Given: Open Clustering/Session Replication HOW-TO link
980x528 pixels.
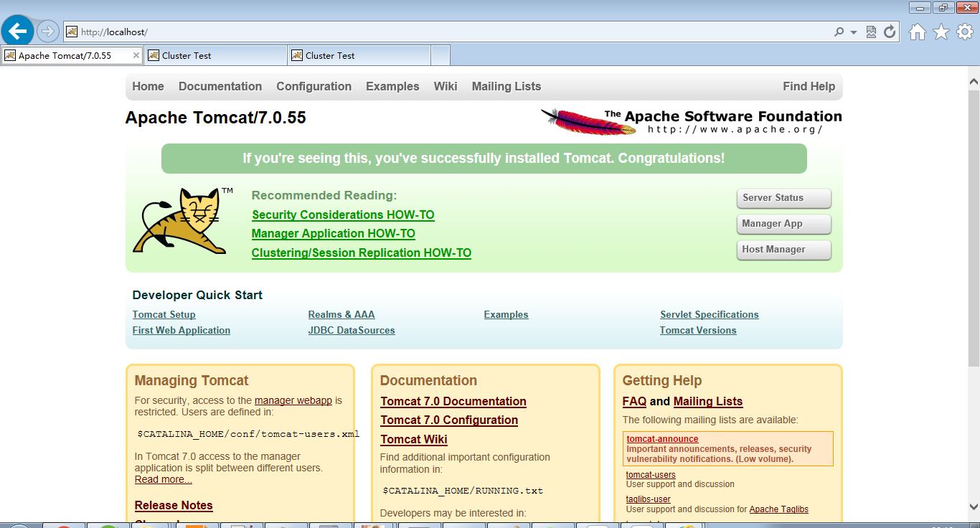Looking at the screenshot, I should (x=362, y=253).
